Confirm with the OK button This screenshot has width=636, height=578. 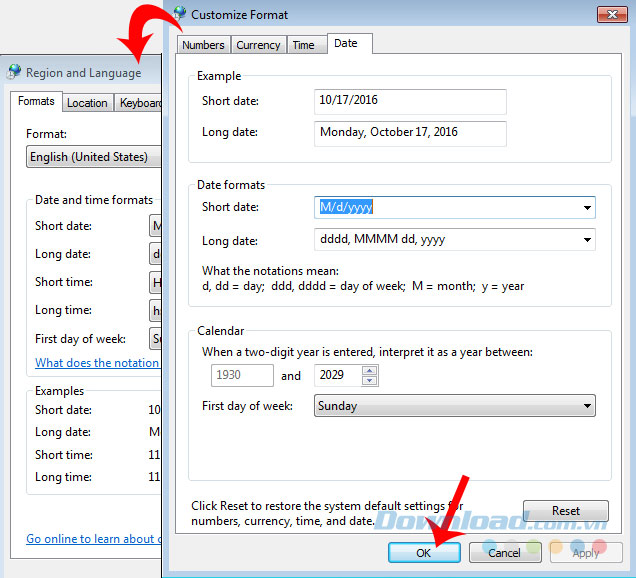coord(424,552)
